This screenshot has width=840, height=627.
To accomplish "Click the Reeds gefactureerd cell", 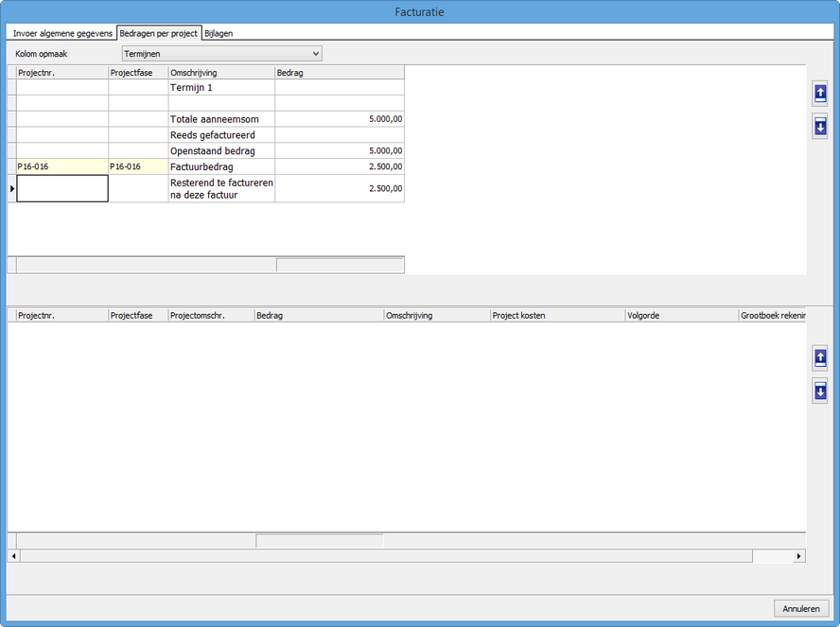I will point(221,135).
